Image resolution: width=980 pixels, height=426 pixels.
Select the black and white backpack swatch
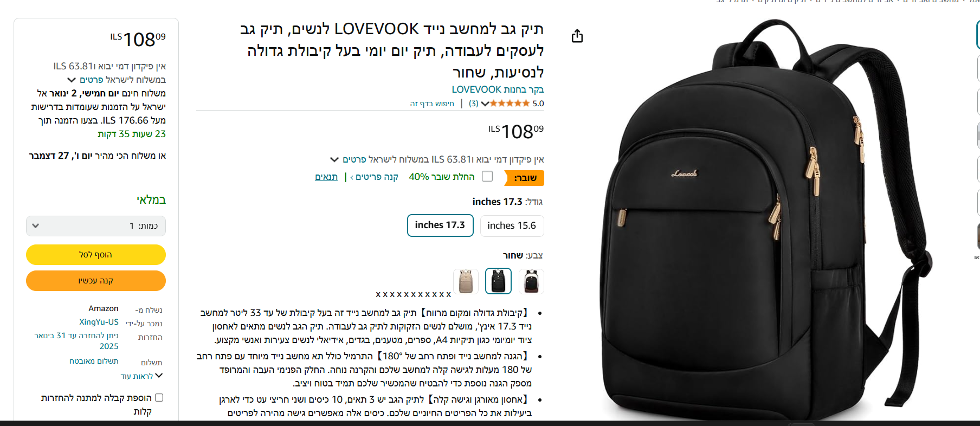pyautogui.click(x=531, y=281)
